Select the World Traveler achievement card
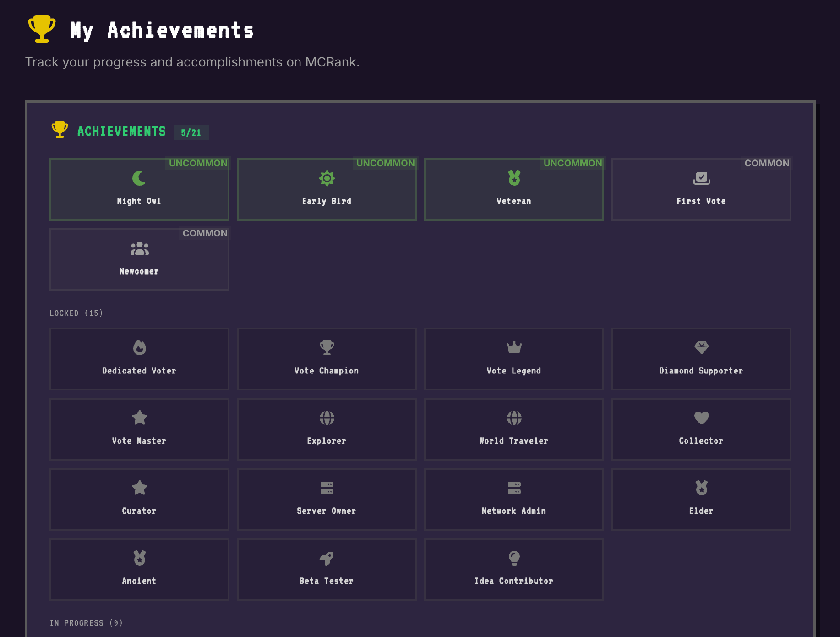Viewport: 840px width, 637px height. click(x=514, y=429)
